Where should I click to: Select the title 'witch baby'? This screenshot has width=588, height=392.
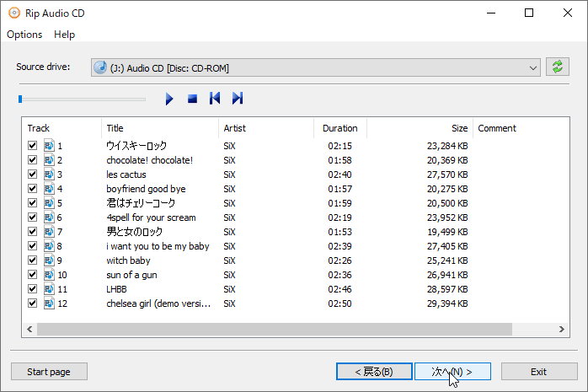click(x=128, y=260)
